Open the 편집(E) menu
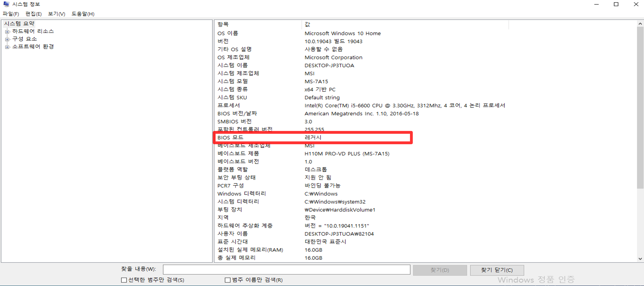Screen dimensions: 644x286 pos(33,14)
